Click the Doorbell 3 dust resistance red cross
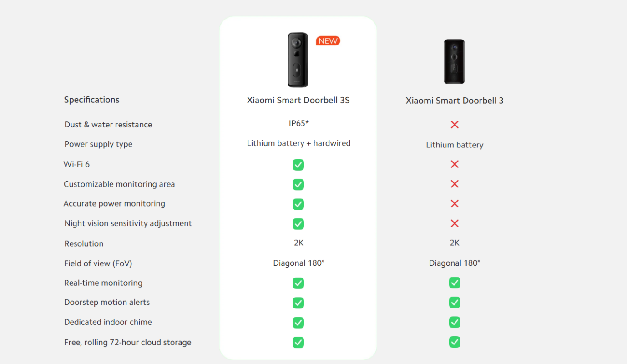Viewport: 627px width, 364px height. (455, 125)
